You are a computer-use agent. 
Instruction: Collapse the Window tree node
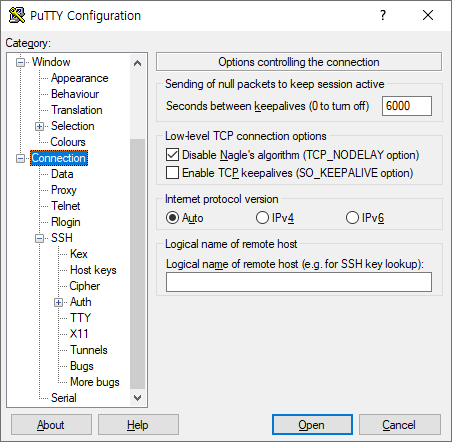(x=20, y=62)
